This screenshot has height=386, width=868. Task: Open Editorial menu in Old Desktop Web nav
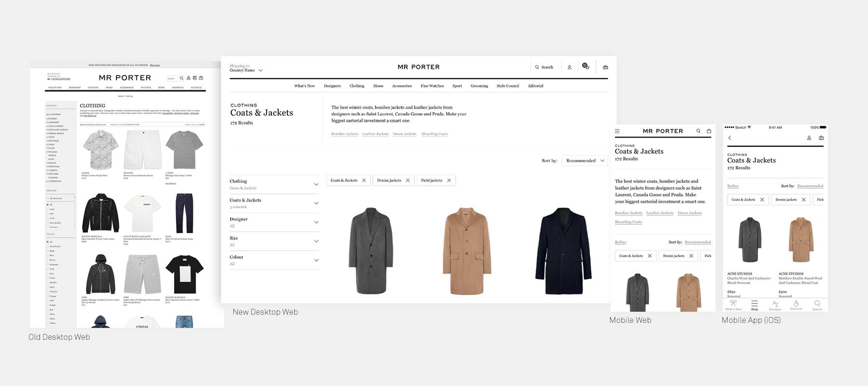point(196,87)
